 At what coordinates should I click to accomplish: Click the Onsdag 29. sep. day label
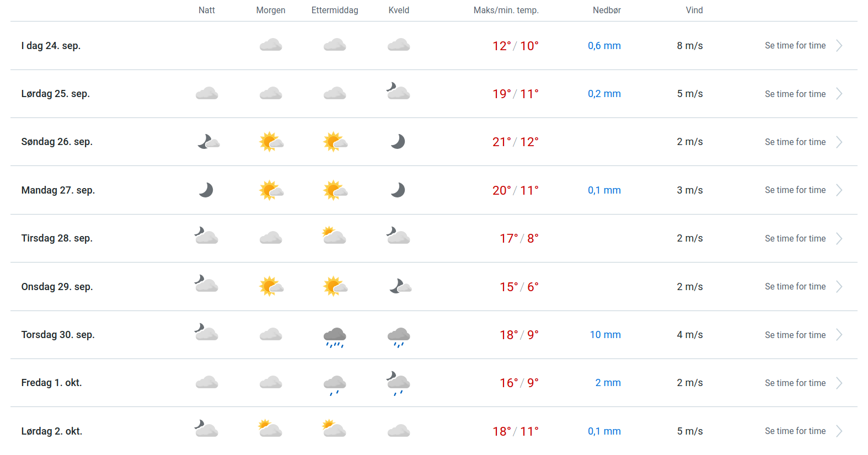coord(57,287)
